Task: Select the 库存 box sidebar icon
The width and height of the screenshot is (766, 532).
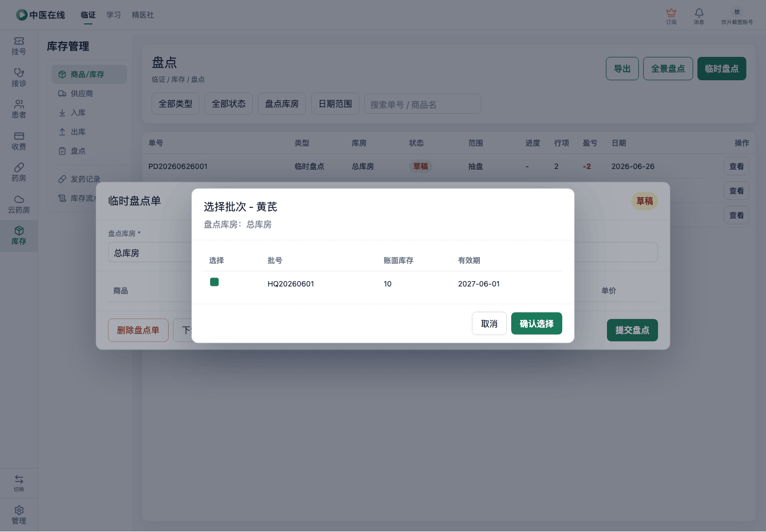Action: pos(19,231)
